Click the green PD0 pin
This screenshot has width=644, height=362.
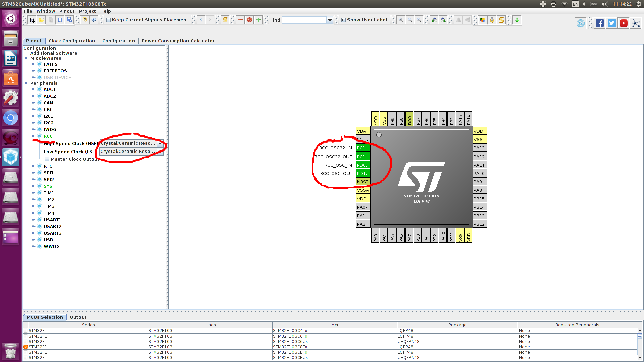point(363,165)
